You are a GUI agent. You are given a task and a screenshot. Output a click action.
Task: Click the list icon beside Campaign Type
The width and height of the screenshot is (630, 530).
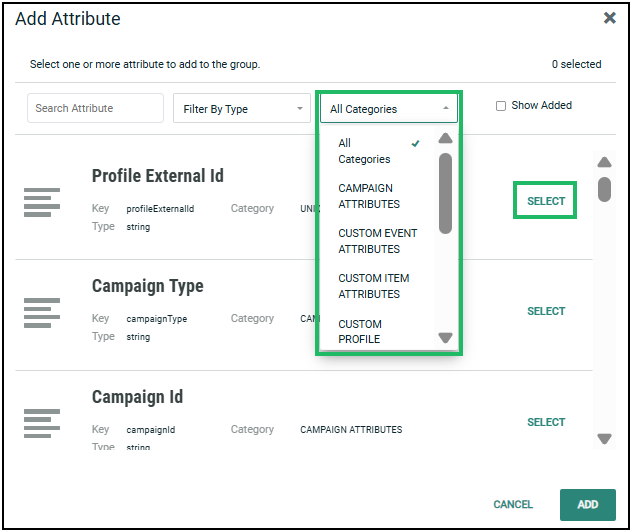click(42, 312)
